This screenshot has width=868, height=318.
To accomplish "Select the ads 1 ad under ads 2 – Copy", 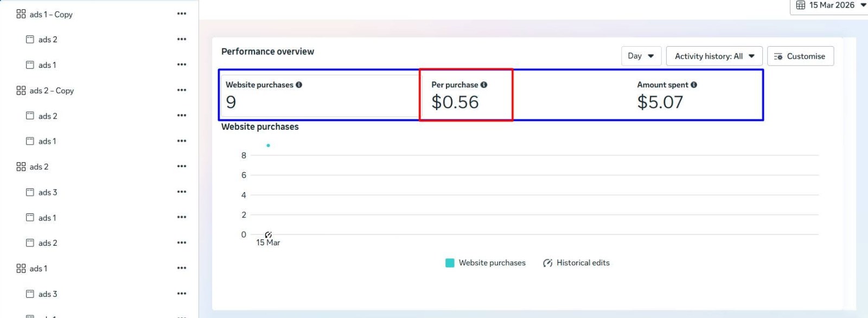I will point(47,141).
